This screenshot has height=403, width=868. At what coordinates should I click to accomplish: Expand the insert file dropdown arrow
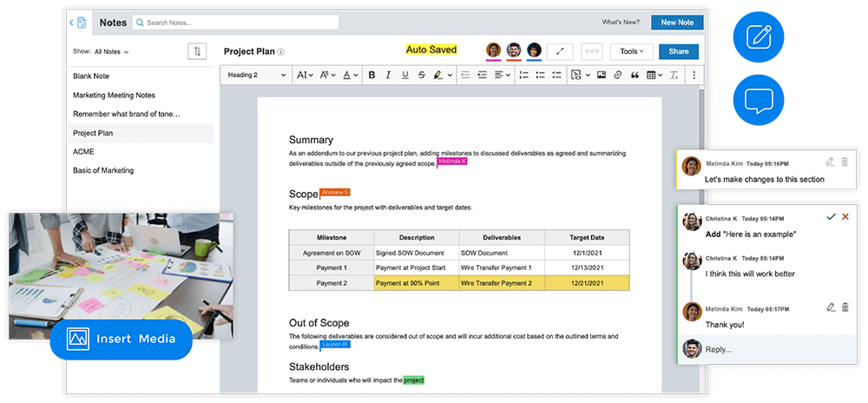(x=588, y=76)
